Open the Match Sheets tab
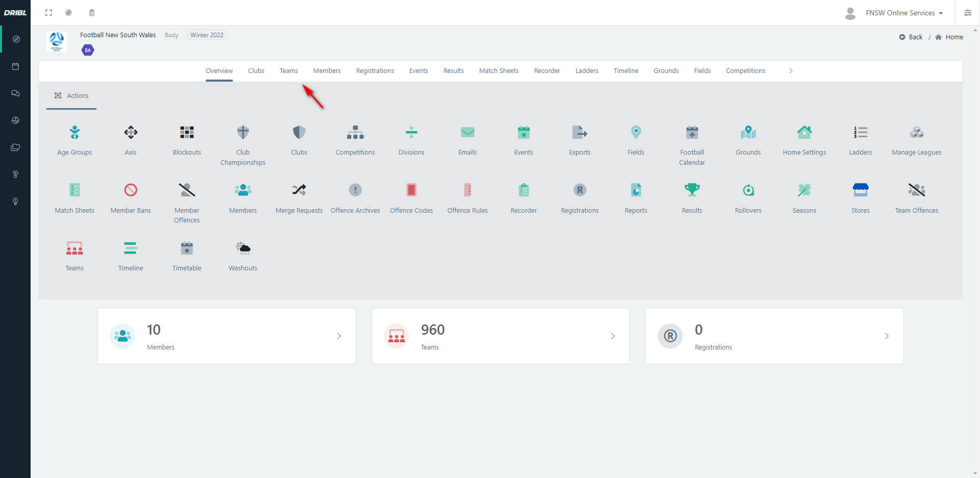The height and width of the screenshot is (478, 980). [x=499, y=70]
